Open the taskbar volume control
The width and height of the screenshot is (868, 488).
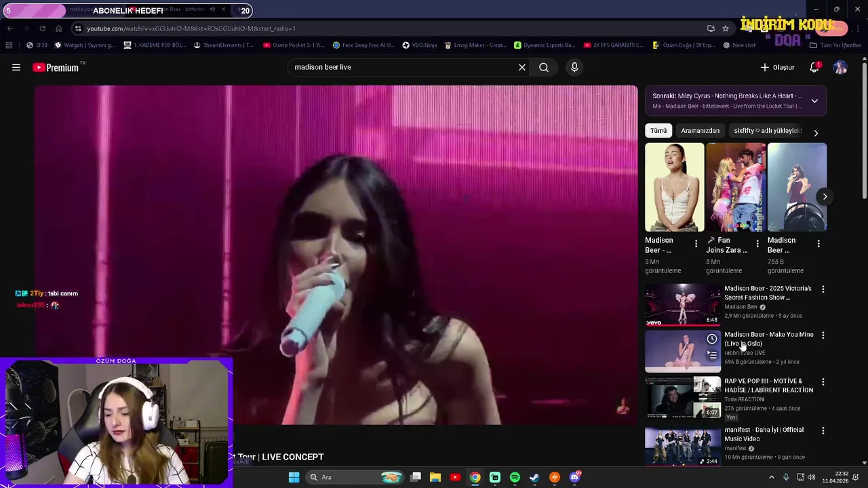tap(811, 477)
